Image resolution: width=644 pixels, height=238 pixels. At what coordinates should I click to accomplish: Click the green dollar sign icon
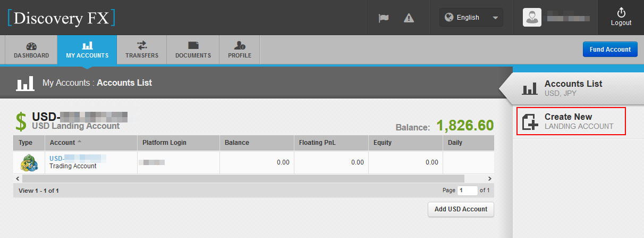21,121
